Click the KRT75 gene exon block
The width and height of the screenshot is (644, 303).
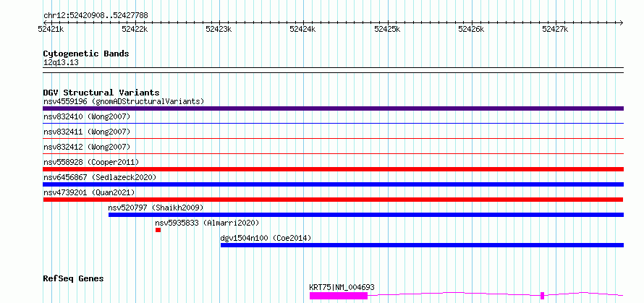(339, 296)
